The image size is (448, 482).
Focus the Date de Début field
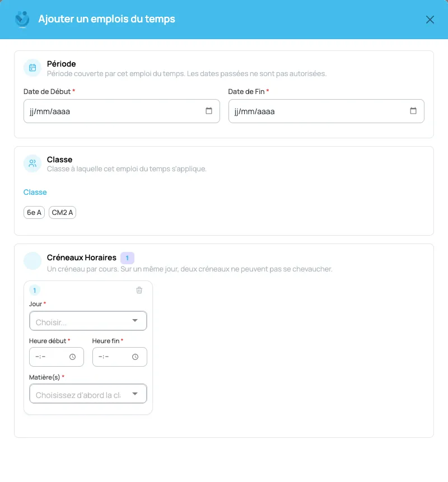pos(122,111)
